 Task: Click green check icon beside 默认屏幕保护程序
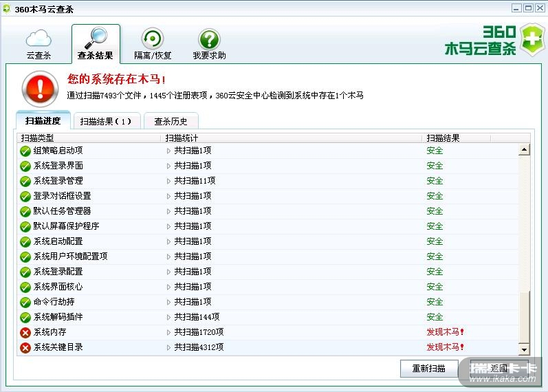(25, 226)
